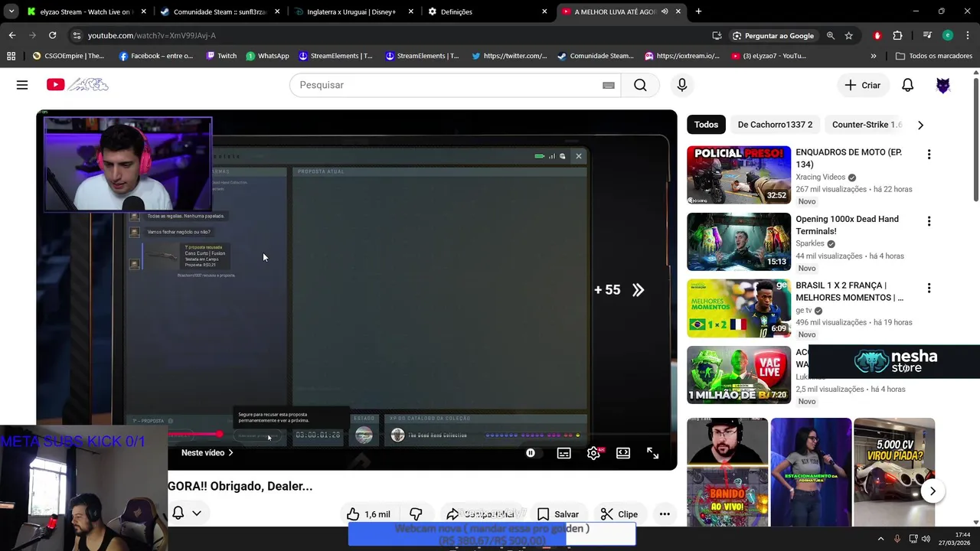The image size is (980, 551).
Task: Show hidden bookmarks overflow chevron
Action: pos(874,56)
